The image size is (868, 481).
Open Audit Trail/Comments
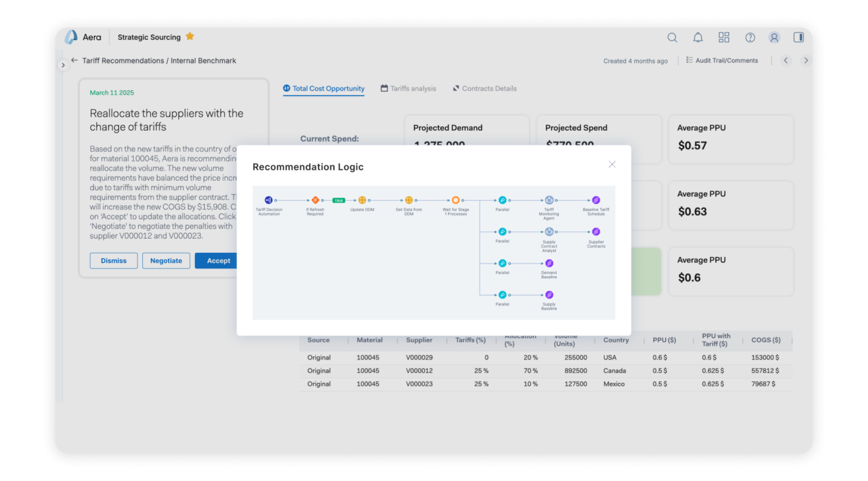click(x=722, y=61)
